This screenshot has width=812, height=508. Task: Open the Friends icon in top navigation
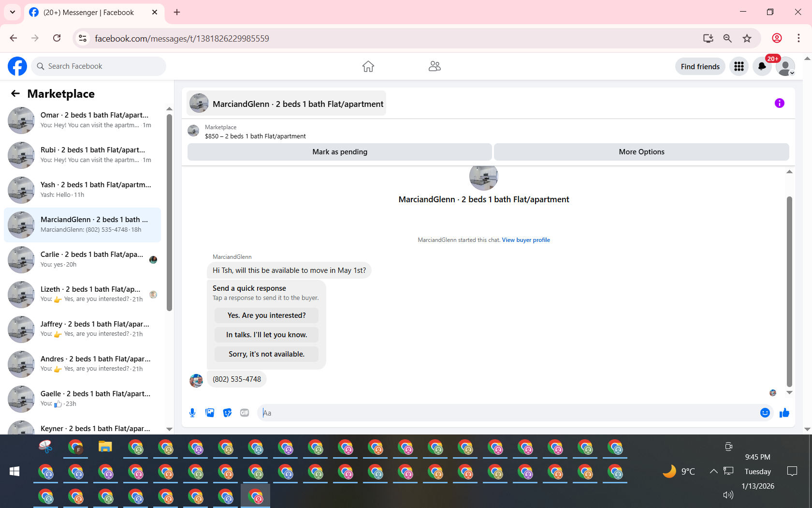click(435, 66)
